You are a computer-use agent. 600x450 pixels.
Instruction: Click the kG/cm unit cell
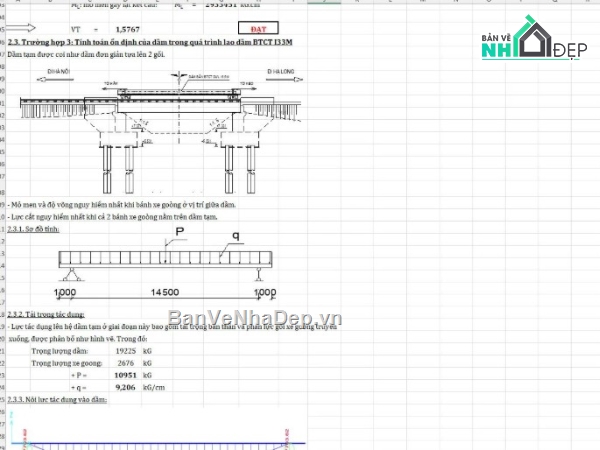tap(154, 387)
